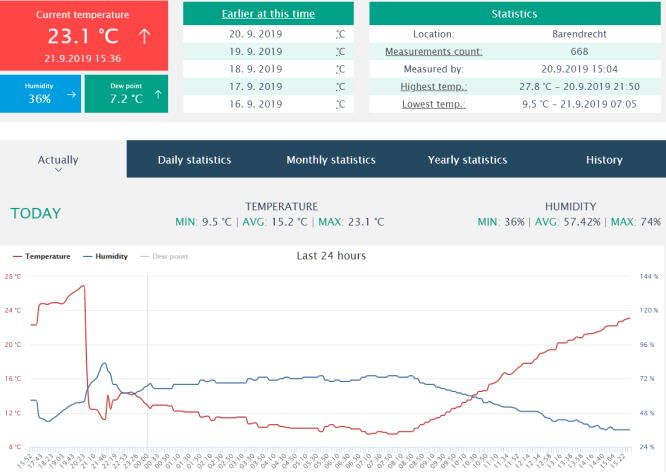Go to the Yearly statistics tab
Image resolution: width=666 pixels, height=472 pixels.
pyautogui.click(x=467, y=160)
